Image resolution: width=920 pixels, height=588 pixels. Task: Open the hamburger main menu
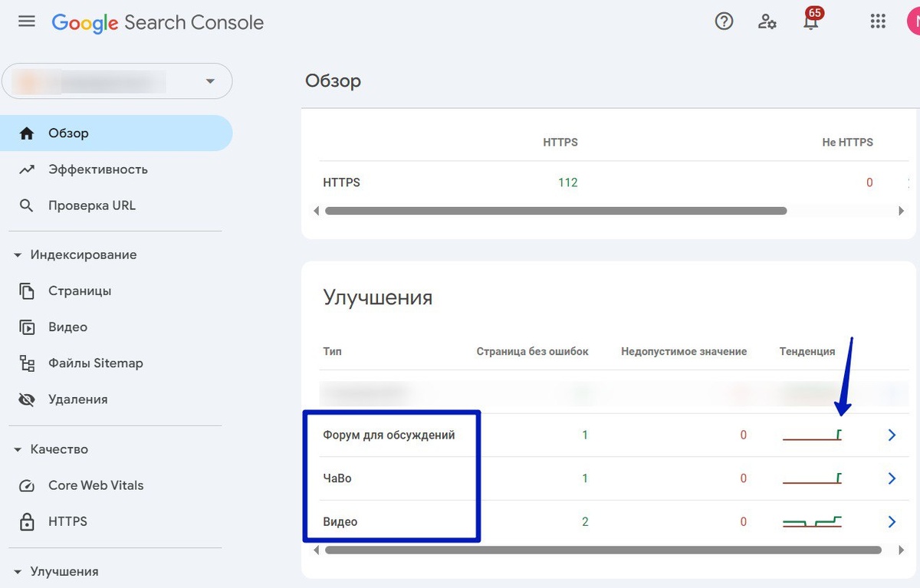27,21
